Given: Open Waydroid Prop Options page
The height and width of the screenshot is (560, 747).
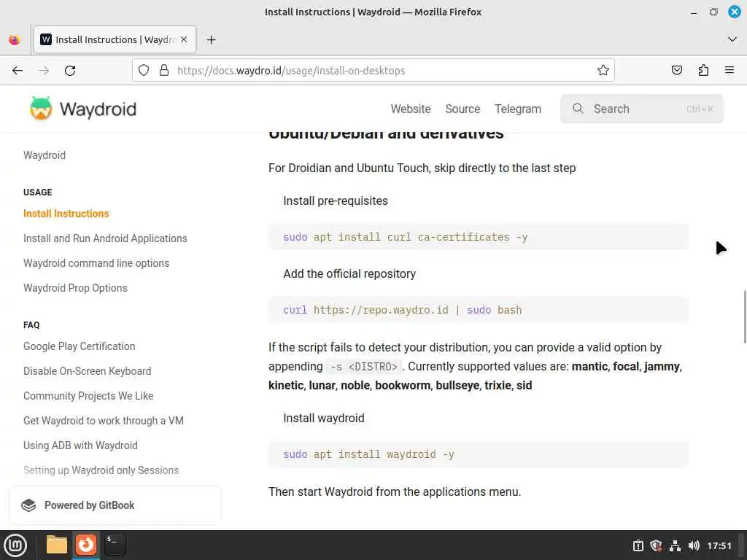Looking at the screenshot, I should (75, 288).
